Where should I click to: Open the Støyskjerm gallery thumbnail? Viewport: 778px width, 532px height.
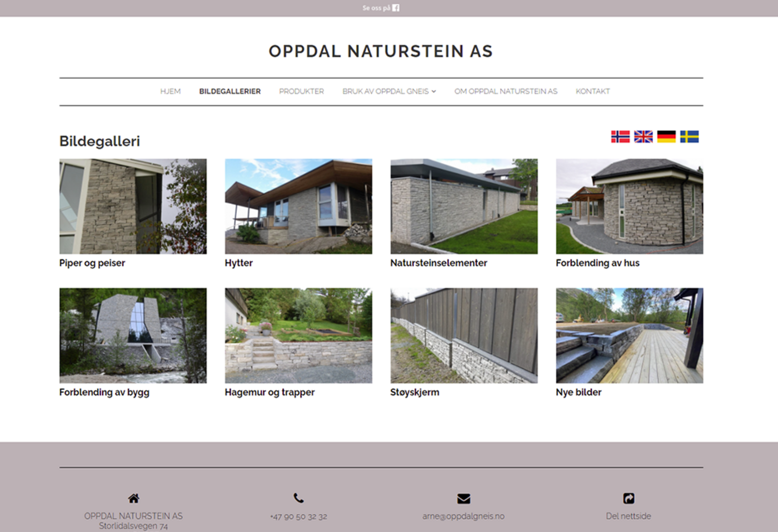coord(464,335)
